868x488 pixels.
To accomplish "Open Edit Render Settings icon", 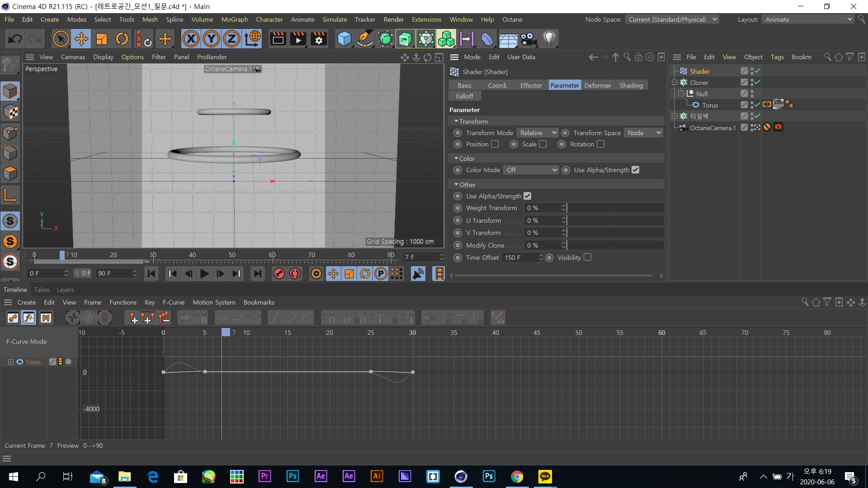I will (x=319, y=39).
